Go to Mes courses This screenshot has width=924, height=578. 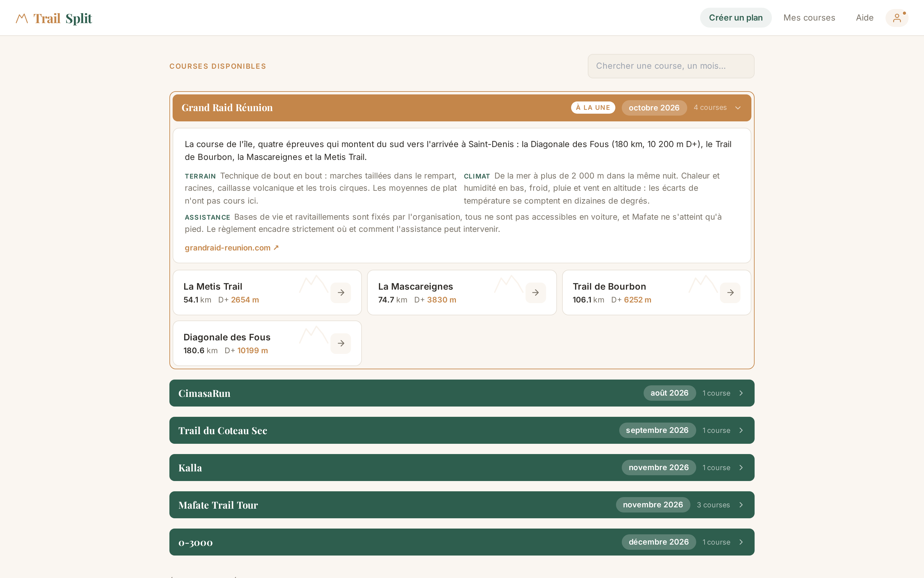pyautogui.click(x=809, y=18)
